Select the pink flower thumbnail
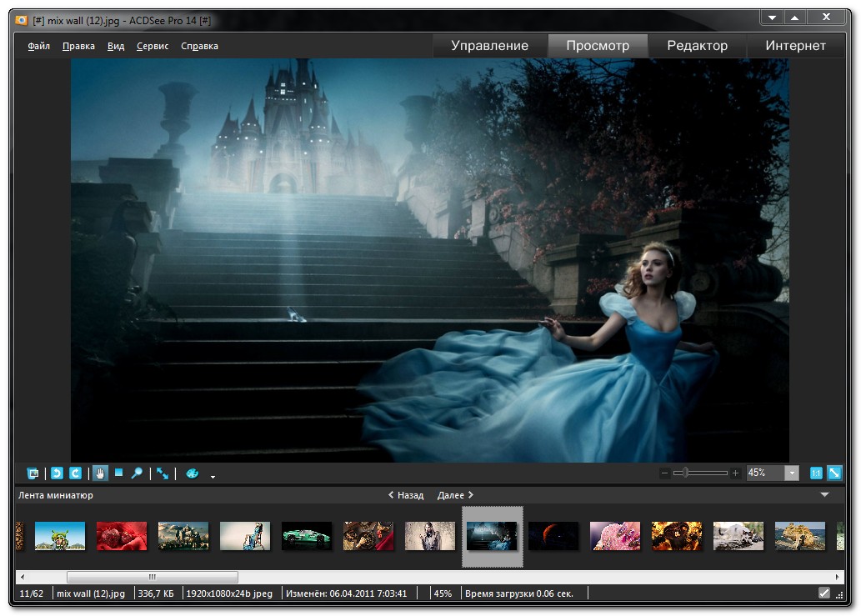Viewport: 861px width, 616px height. pyautogui.click(x=615, y=536)
